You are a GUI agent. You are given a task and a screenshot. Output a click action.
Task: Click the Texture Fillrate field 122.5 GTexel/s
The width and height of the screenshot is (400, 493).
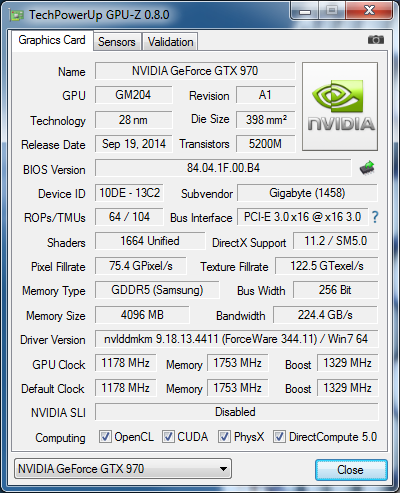click(x=327, y=266)
